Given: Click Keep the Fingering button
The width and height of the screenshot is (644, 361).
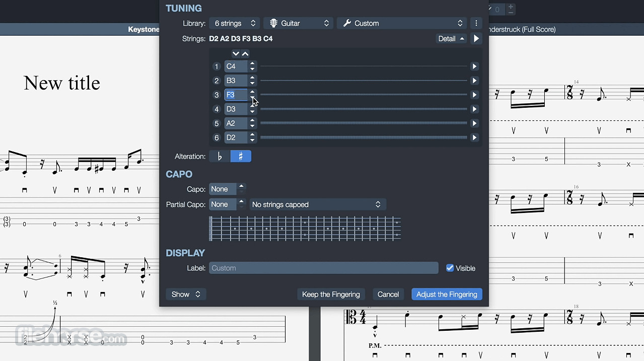Looking at the screenshot, I should 331,294.
